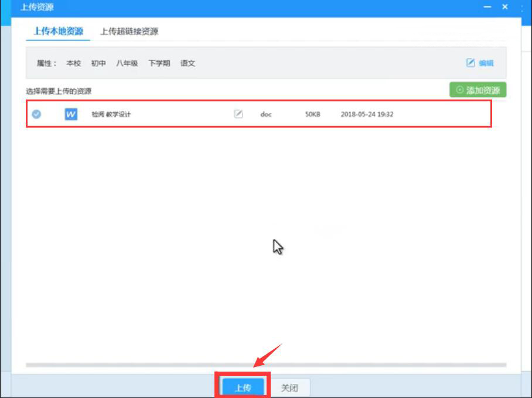Click the 八年级 attribute label

click(x=127, y=63)
